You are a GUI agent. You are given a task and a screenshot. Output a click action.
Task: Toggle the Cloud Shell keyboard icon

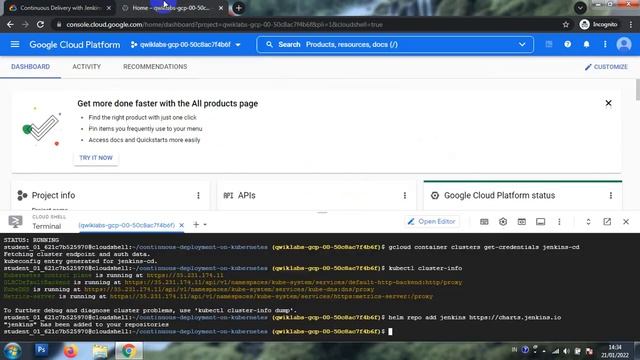click(x=484, y=222)
